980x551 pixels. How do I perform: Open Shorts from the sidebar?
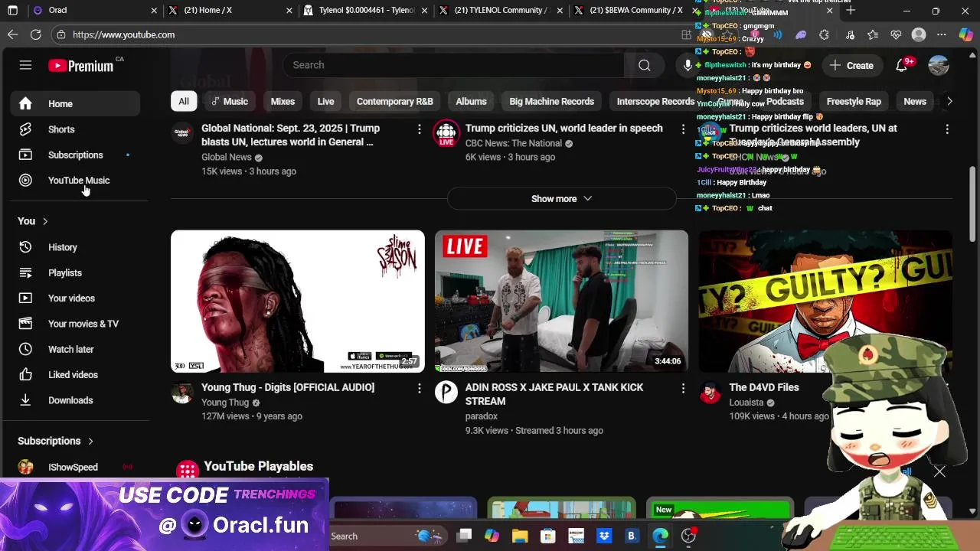pyautogui.click(x=75, y=129)
